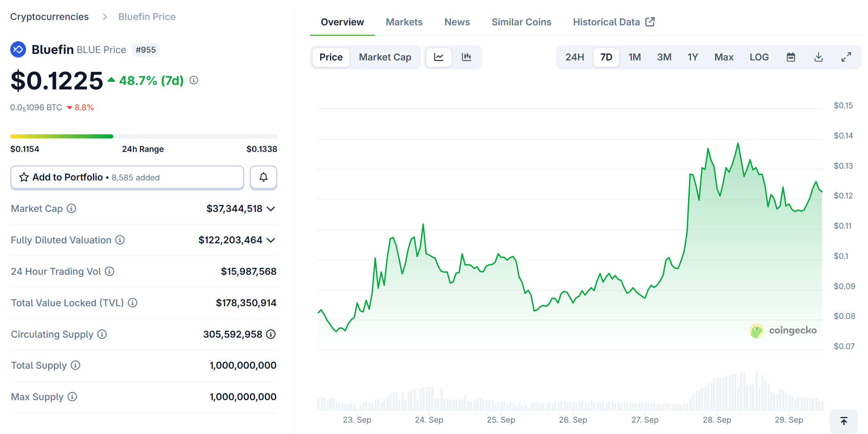Open the calendar date range picker
This screenshot has height=434, width=868.
[x=791, y=57]
